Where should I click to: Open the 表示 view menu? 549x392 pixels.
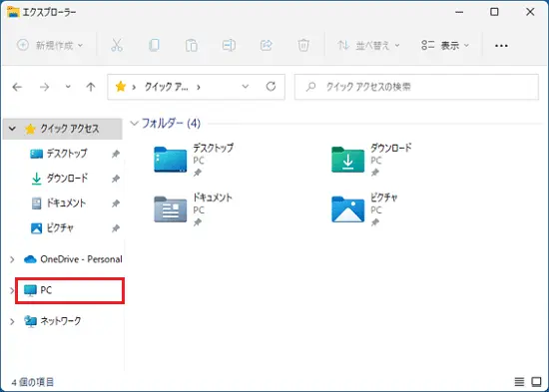(445, 45)
